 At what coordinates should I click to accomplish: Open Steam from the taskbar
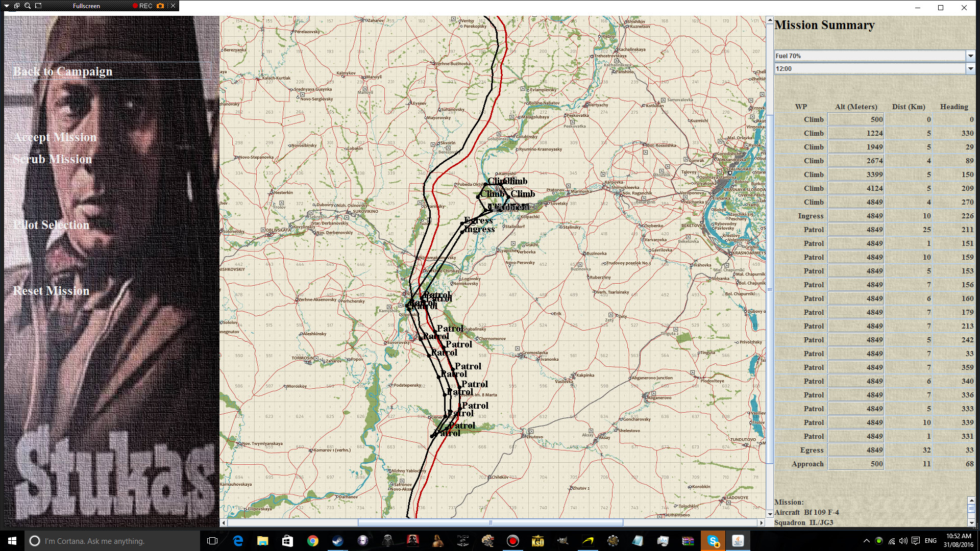click(337, 541)
